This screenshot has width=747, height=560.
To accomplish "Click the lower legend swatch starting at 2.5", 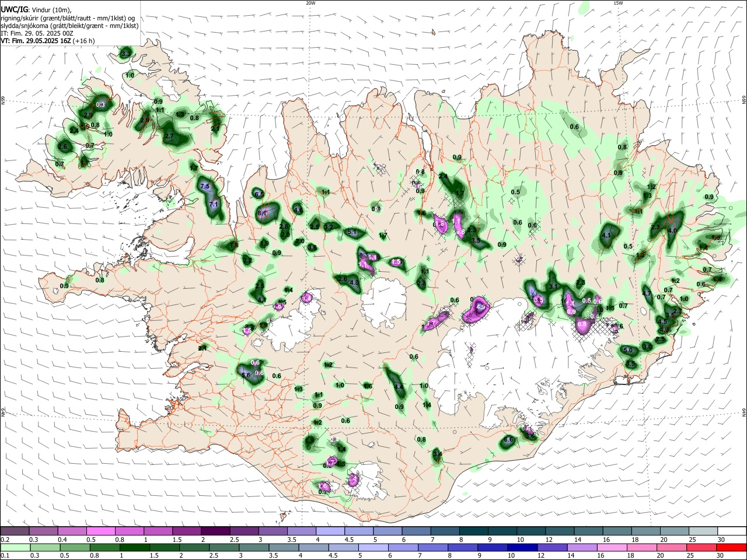I will coord(224,547).
